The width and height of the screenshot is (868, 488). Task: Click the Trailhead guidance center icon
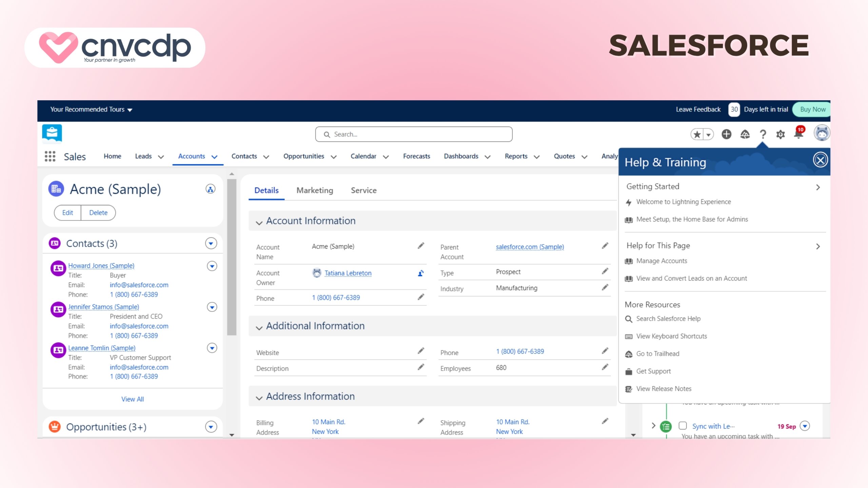(x=744, y=134)
